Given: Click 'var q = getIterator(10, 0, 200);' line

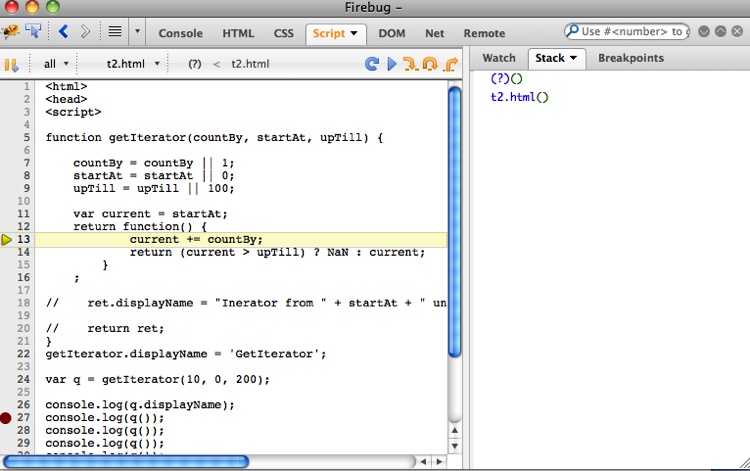Looking at the screenshot, I should pos(158,380).
